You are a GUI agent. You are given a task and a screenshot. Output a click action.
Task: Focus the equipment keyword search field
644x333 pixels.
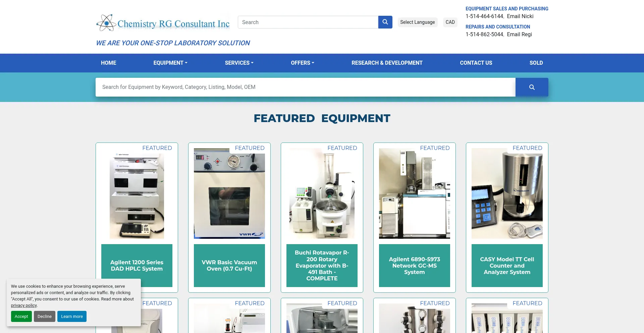click(x=305, y=87)
